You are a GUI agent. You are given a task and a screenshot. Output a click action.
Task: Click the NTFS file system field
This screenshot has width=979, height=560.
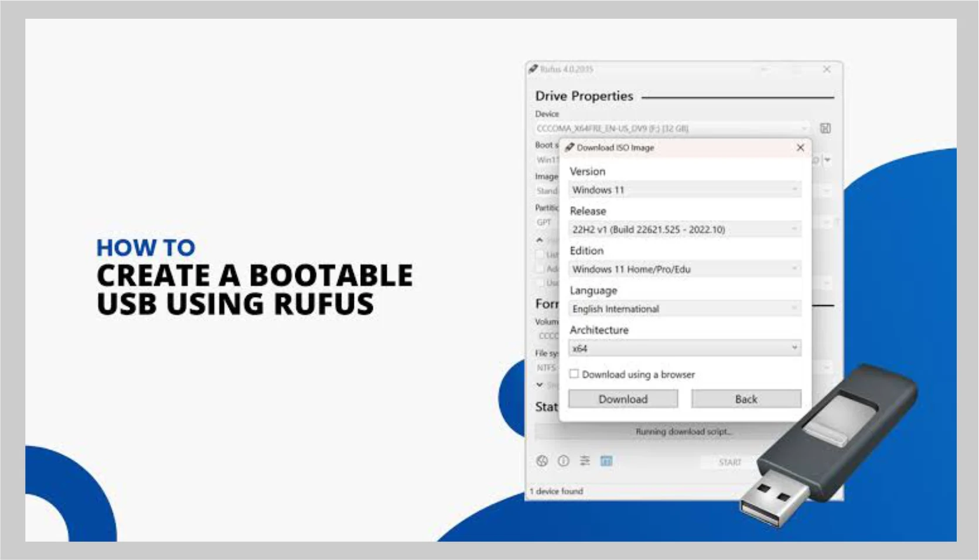point(547,367)
